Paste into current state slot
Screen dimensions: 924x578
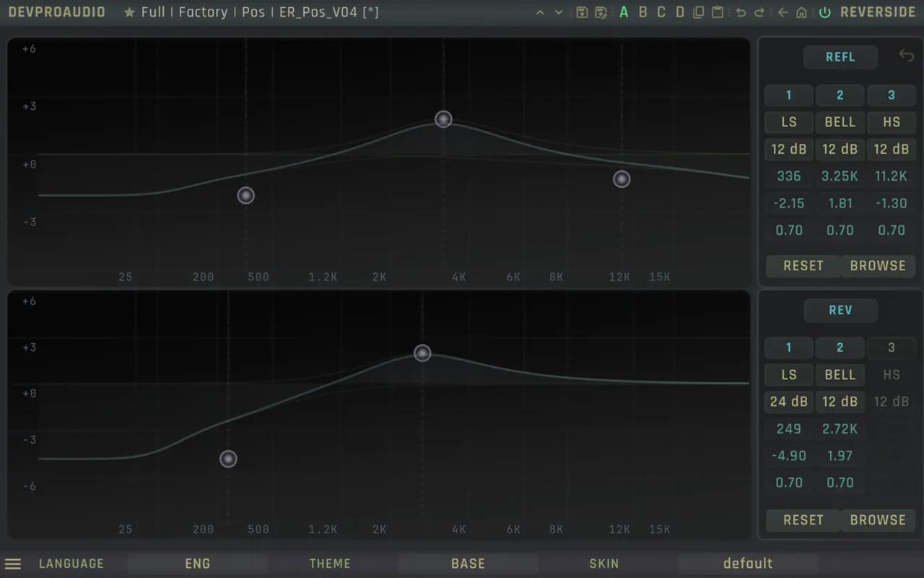coord(717,12)
